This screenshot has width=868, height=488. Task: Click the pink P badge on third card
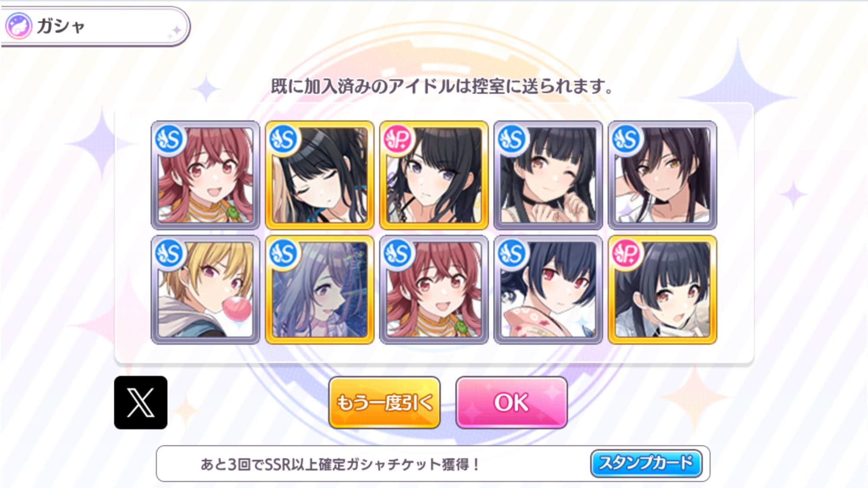tap(397, 140)
